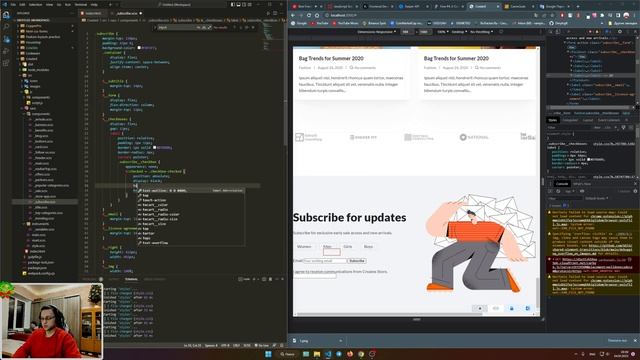Check the Women option on the subscribe form
This screenshot has width=640, height=360.
(304, 247)
